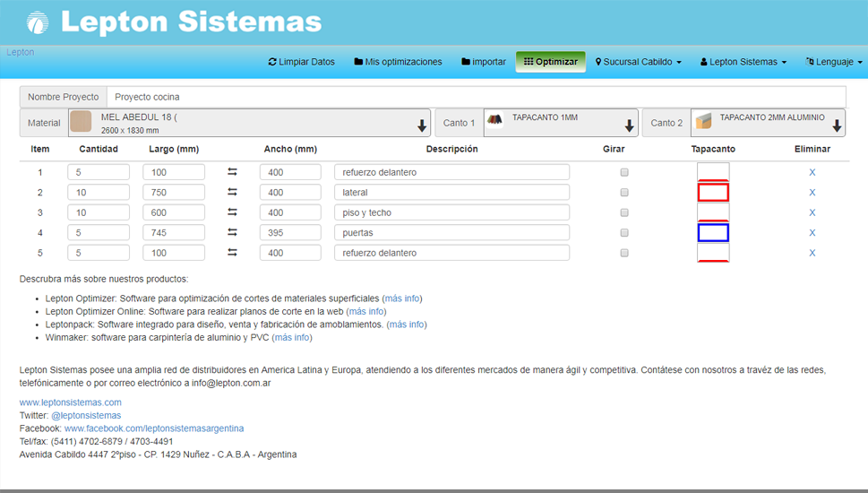Click Tapacanto swatch for item 1
This screenshot has width=868, height=493.
click(x=713, y=172)
